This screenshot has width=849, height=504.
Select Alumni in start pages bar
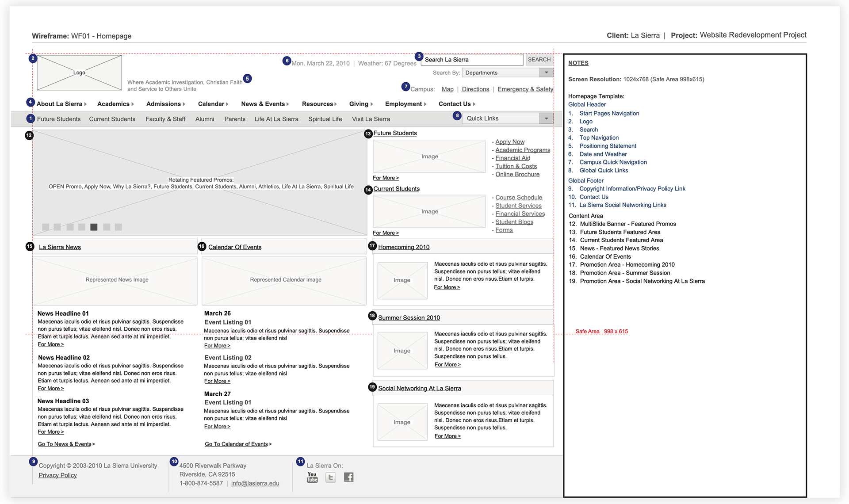point(205,119)
